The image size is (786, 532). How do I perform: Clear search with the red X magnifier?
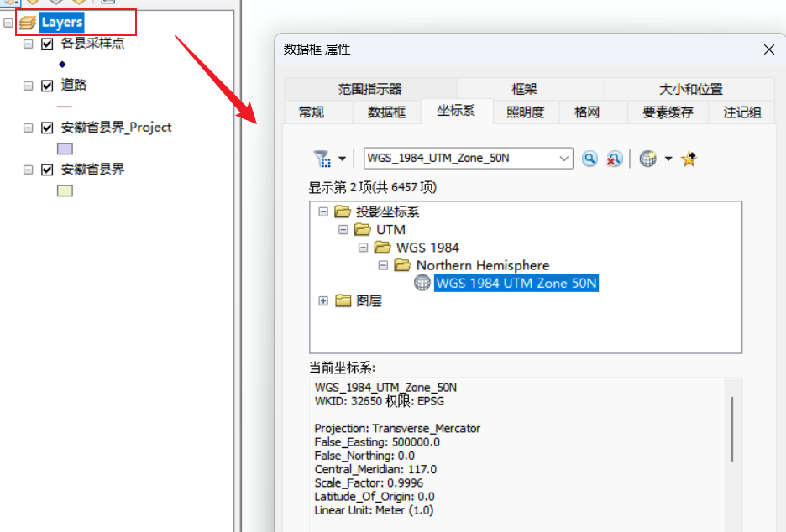tap(615, 159)
